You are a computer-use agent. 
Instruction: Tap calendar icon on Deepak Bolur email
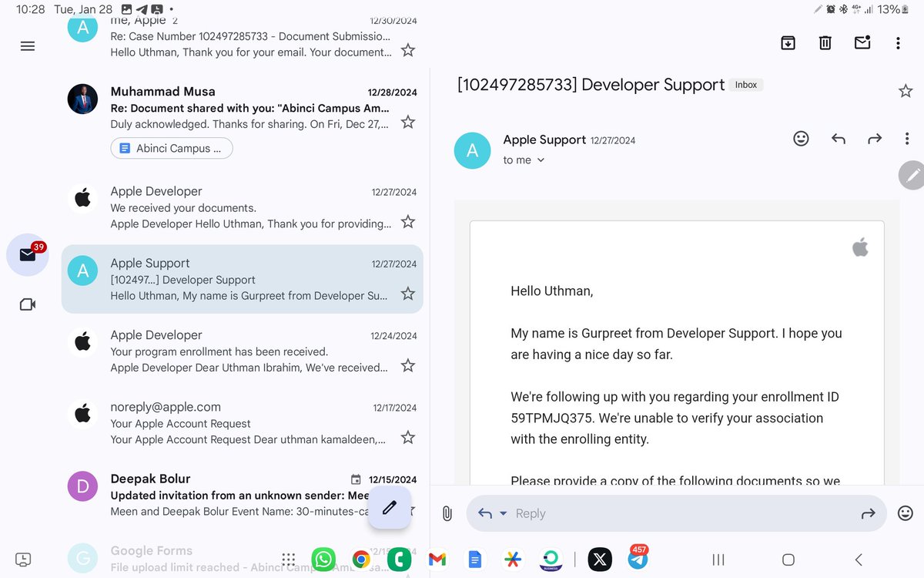coord(356,479)
